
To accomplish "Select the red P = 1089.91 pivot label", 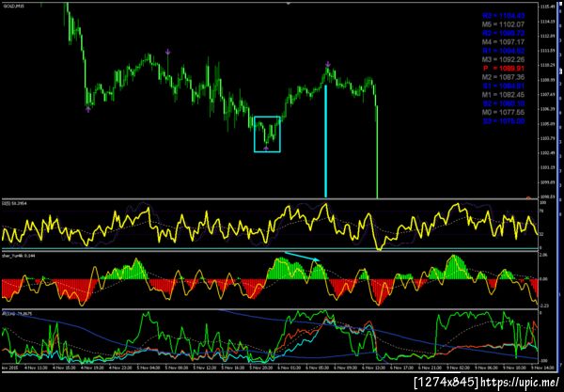I will point(504,69).
